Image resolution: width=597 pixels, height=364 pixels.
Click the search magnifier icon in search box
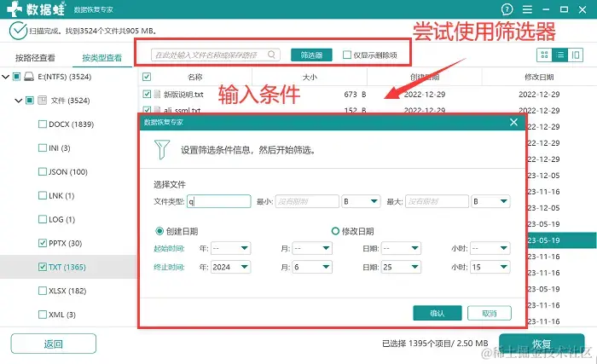click(271, 55)
